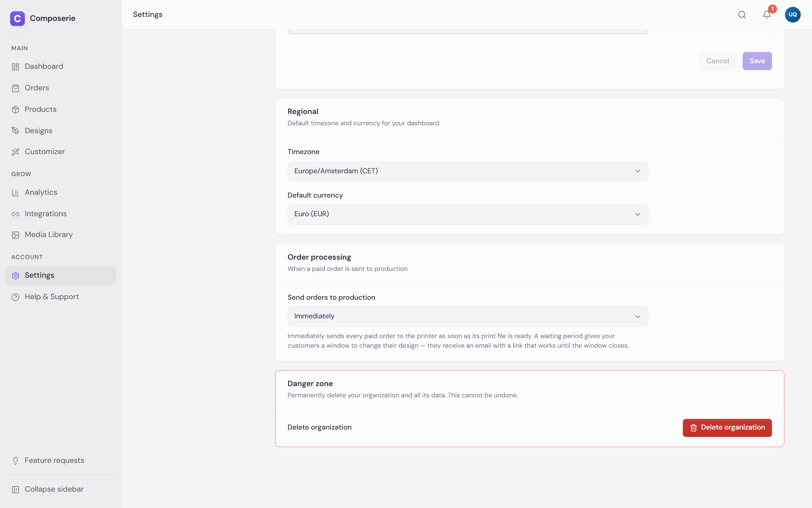Image resolution: width=812 pixels, height=508 pixels.
Task: Open the Analytics section
Action: pyautogui.click(x=61, y=192)
